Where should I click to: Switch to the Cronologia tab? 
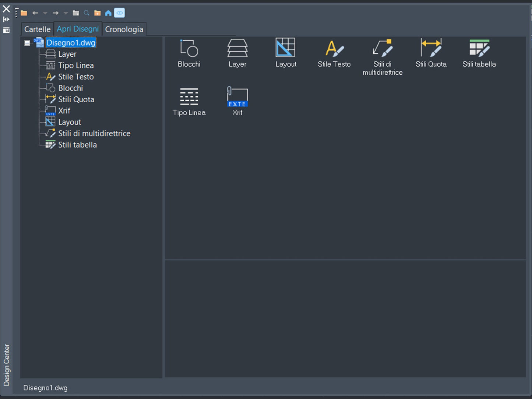(124, 29)
